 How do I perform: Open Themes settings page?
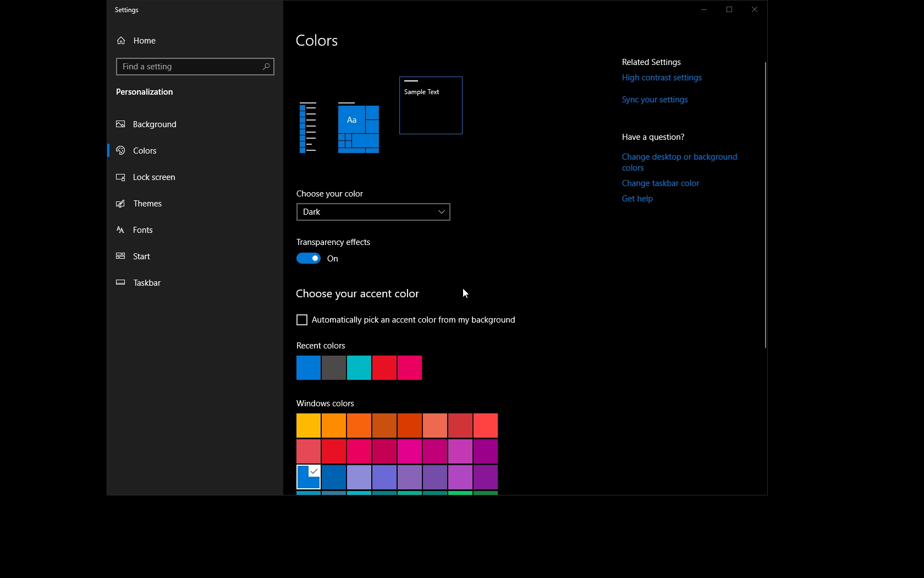(195, 204)
